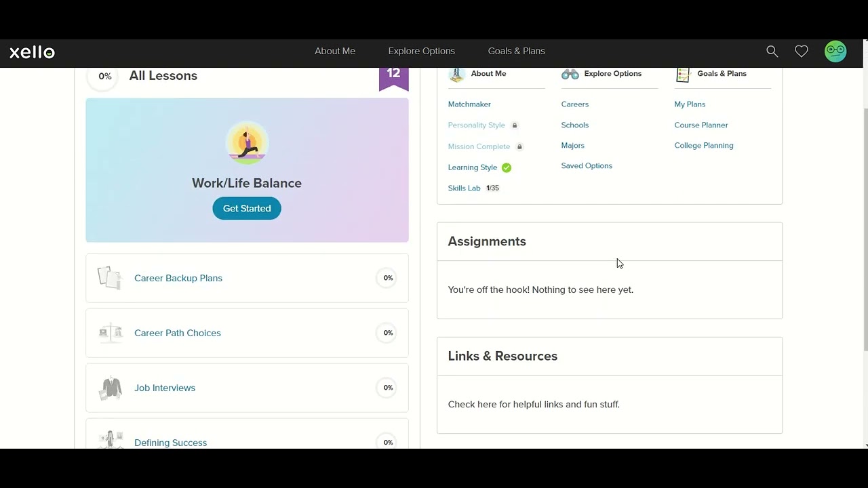Click the heart favorites icon
This screenshot has width=868, height=488.
click(802, 51)
